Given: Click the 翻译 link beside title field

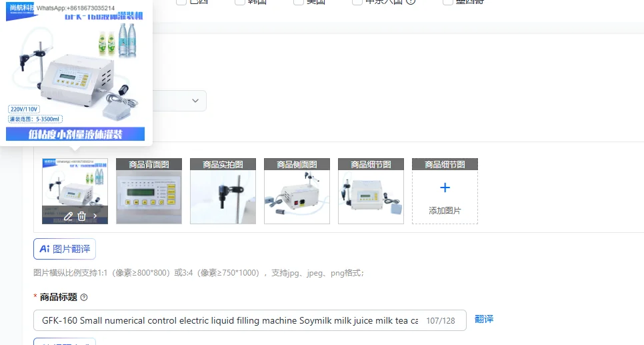Looking at the screenshot, I should coord(484,319).
